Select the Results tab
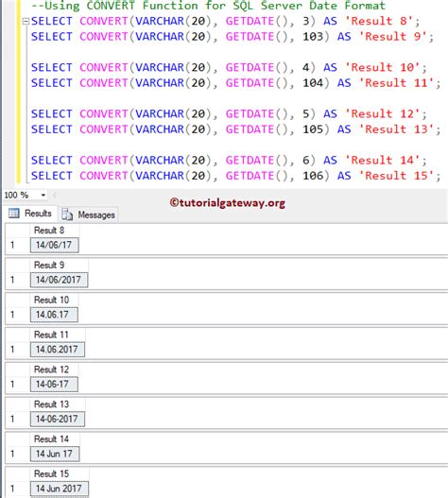The image size is (448, 498). (30, 214)
